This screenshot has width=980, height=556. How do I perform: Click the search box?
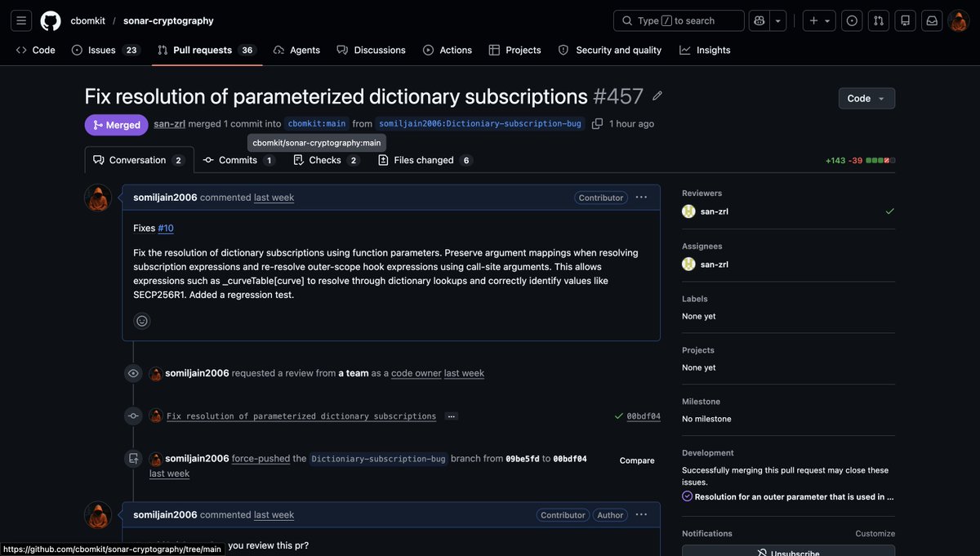coord(679,20)
